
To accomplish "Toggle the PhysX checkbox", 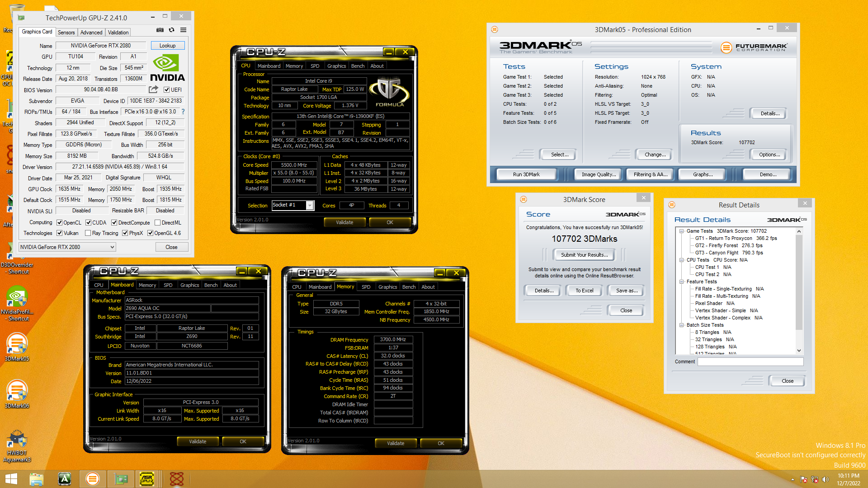I will 125,233.
